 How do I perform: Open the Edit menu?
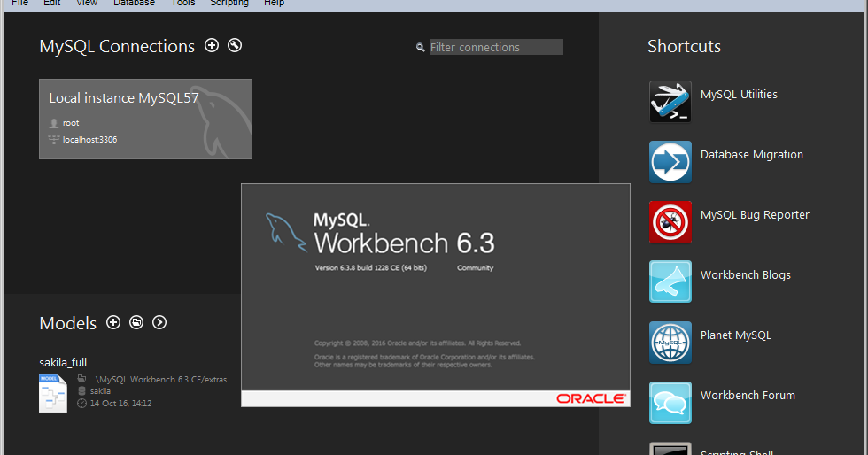click(x=52, y=3)
